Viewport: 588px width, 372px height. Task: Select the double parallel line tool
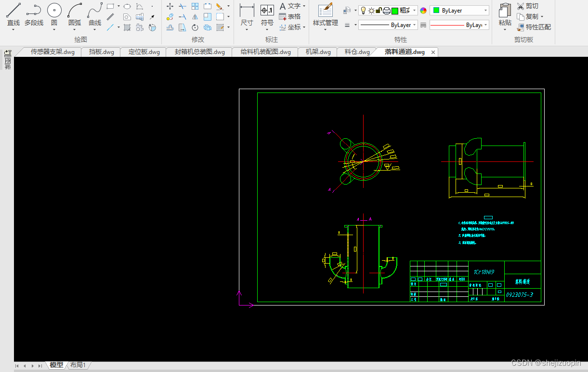tap(110, 17)
